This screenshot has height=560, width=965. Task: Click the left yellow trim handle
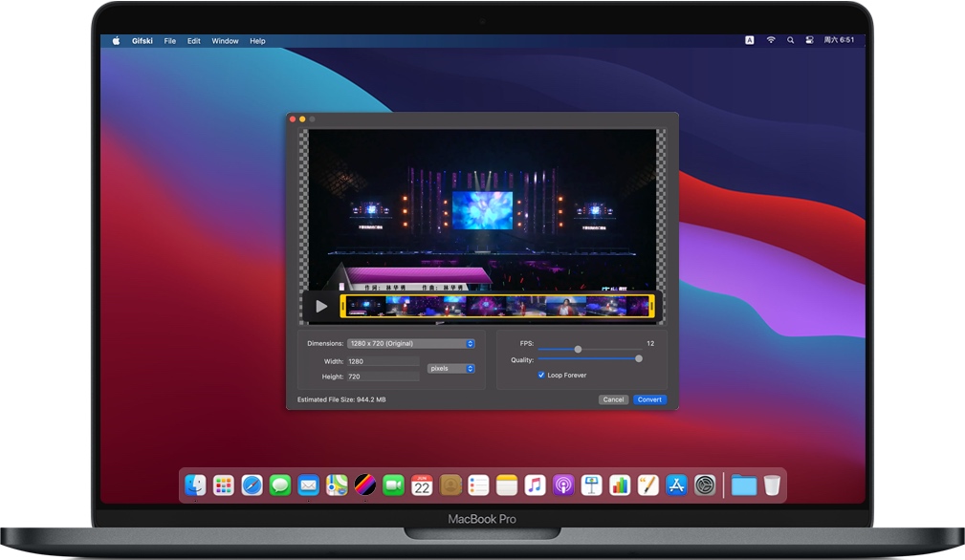(343, 306)
